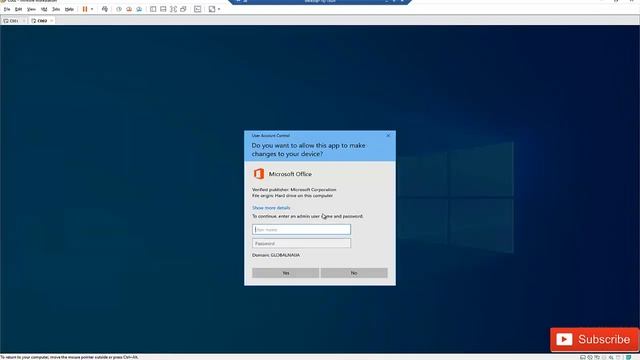Open the Tabs menu
640x360 pixels.
coord(56,9)
